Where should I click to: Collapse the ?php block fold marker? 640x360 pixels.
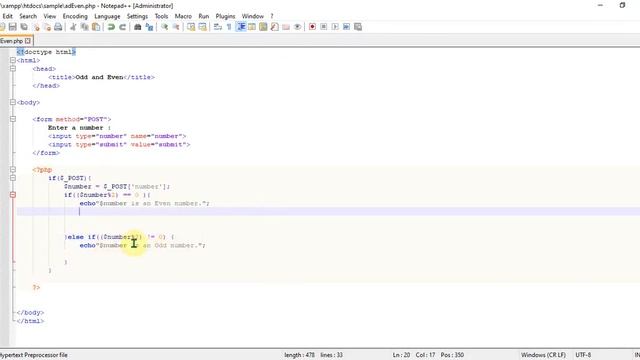(13, 170)
